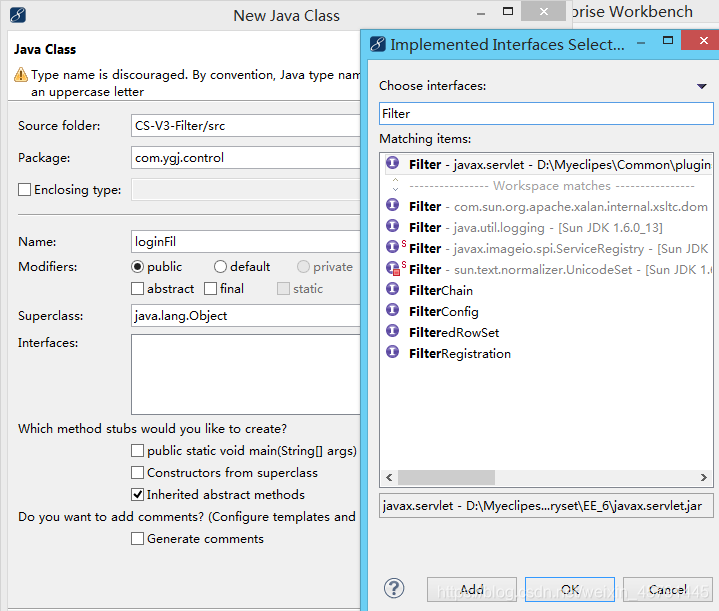
Task: Select the javax.servlet Filter interface icon
Action: (x=393, y=163)
